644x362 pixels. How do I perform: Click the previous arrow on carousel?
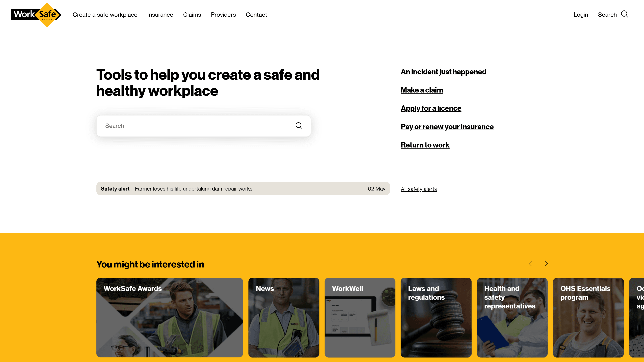(x=530, y=264)
